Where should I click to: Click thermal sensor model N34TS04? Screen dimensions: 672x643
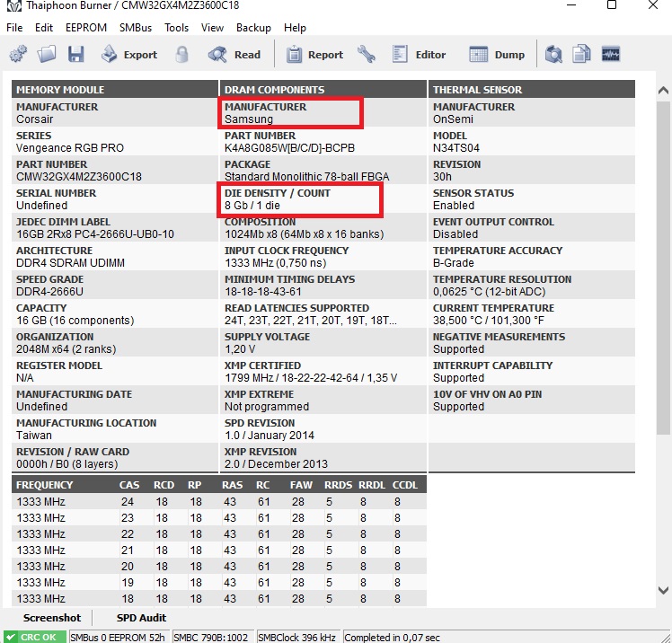click(x=456, y=148)
